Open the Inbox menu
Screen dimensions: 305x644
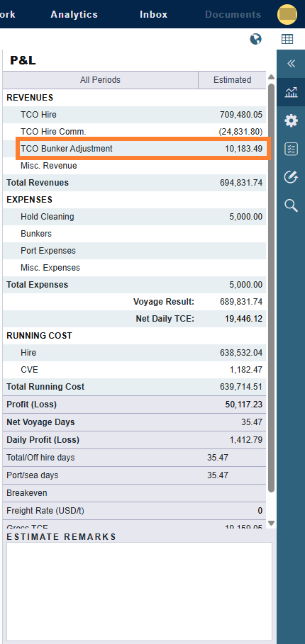(x=154, y=14)
